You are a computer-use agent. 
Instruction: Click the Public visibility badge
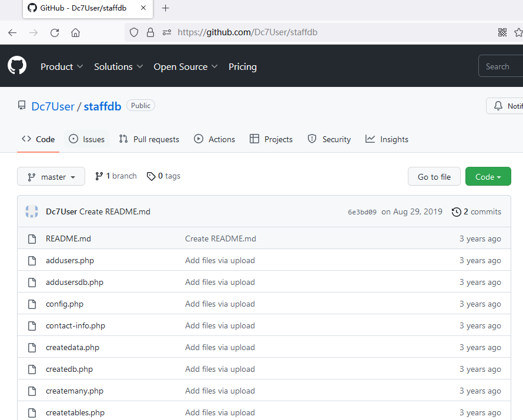click(x=140, y=105)
